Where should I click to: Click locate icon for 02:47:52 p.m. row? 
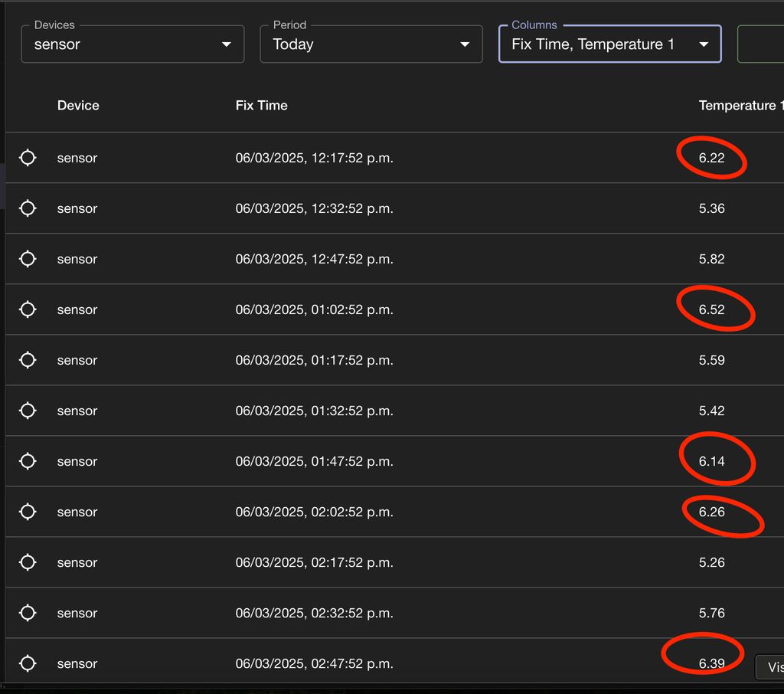click(x=28, y=663)
